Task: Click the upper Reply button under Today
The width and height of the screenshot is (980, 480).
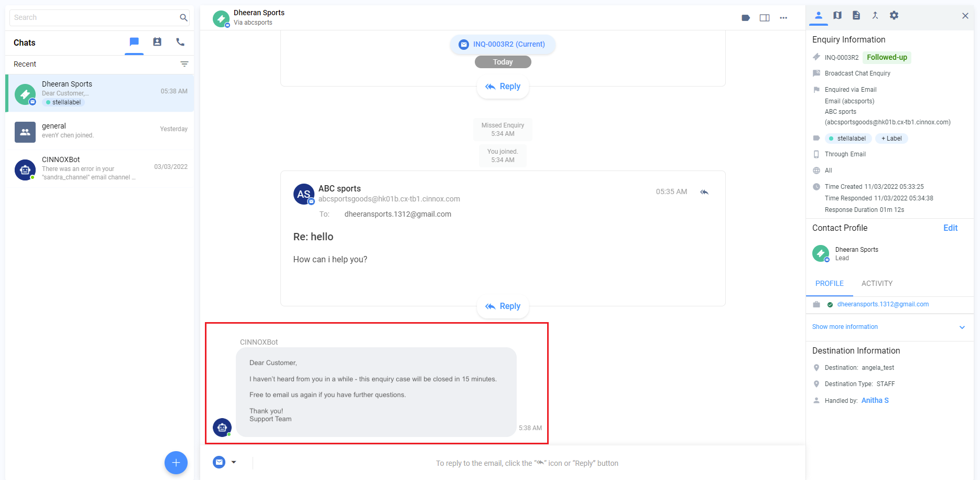Action: [x=503, y=87]
